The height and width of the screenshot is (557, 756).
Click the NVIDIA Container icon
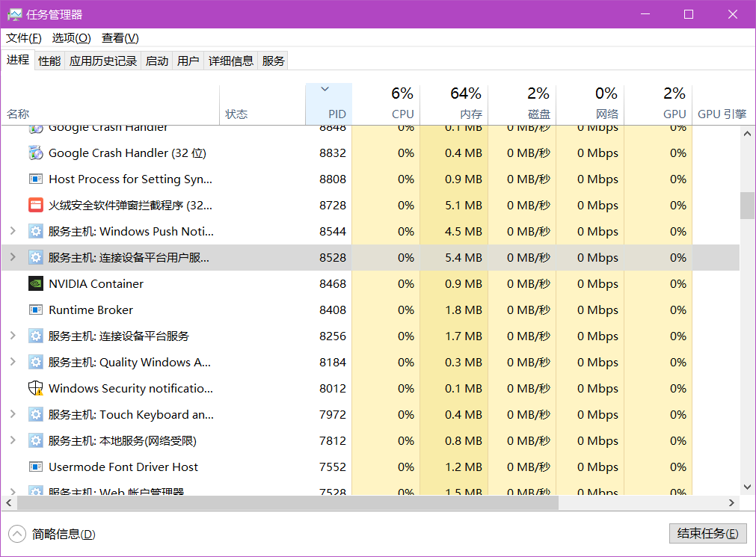point(36,283)
